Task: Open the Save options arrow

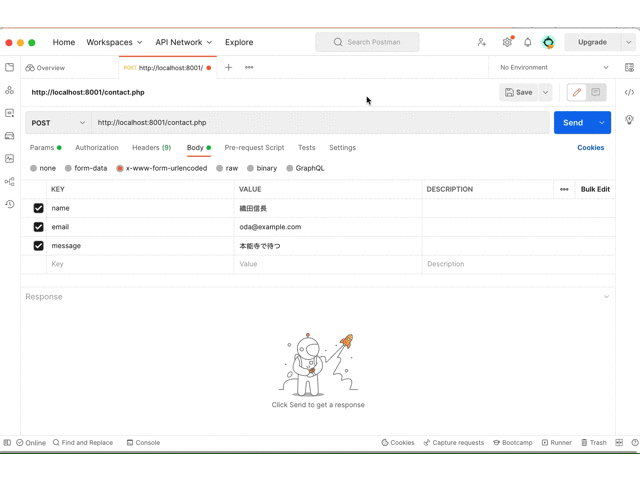Action: click(x=545, y=92)
